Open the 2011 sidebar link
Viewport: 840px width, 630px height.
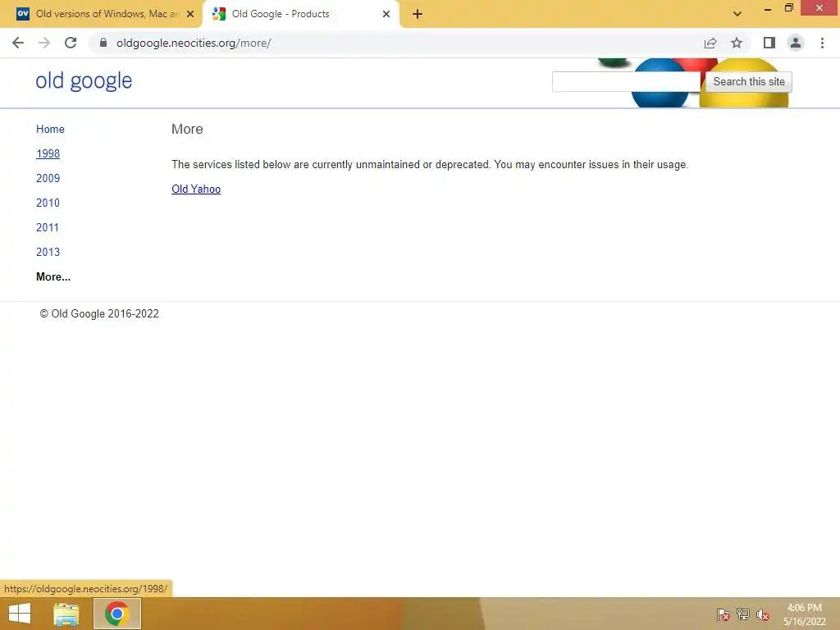[47, 228]
